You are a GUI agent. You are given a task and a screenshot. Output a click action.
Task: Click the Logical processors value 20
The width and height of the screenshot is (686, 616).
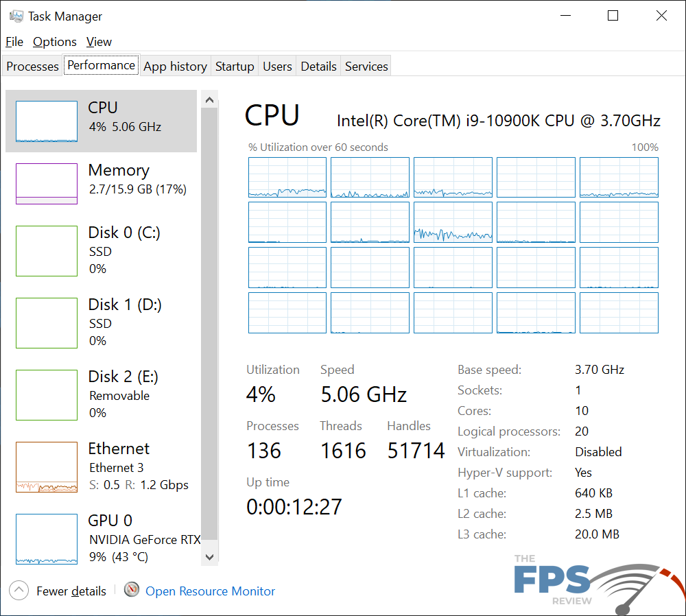[582, 431]
